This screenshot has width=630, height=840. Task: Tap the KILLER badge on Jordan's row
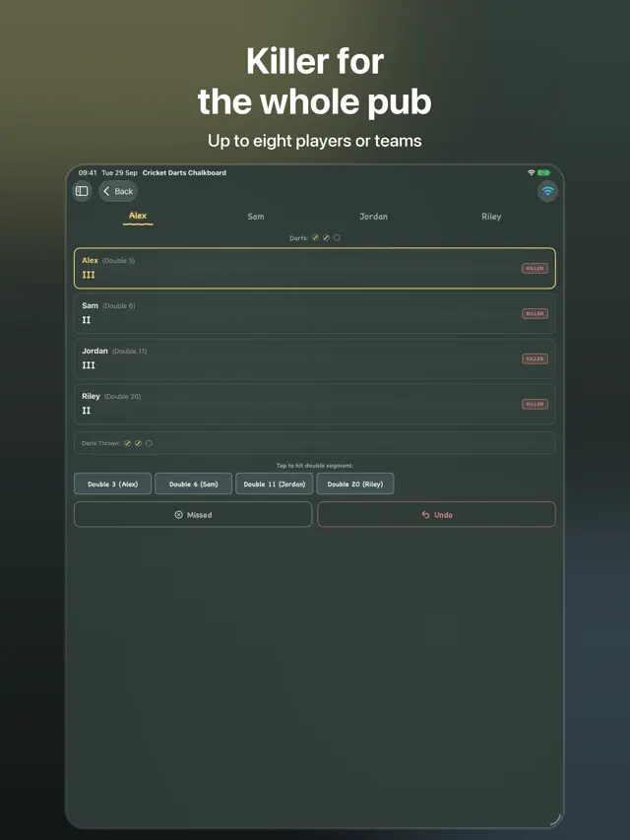click(535, 358)
